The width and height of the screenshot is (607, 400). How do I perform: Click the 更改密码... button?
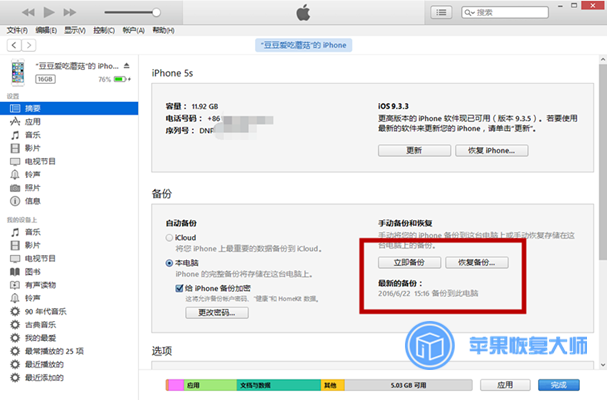217,313
